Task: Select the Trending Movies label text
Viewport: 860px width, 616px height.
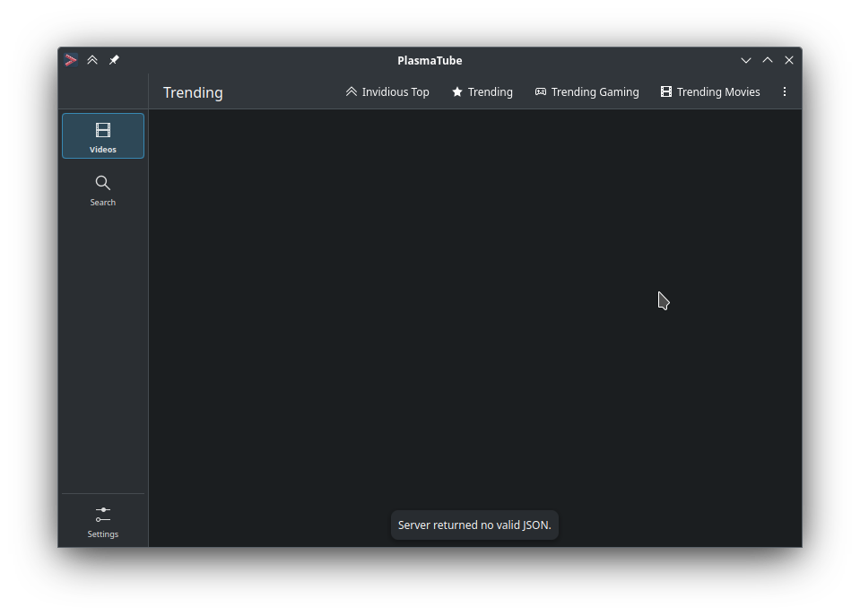Action: tap(718, 92)
